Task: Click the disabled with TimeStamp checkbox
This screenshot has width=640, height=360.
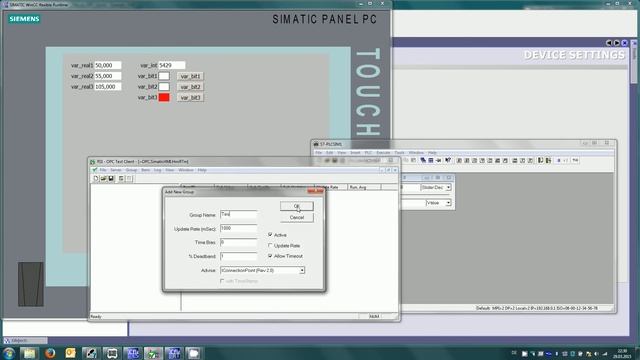Action: [222, 281]
